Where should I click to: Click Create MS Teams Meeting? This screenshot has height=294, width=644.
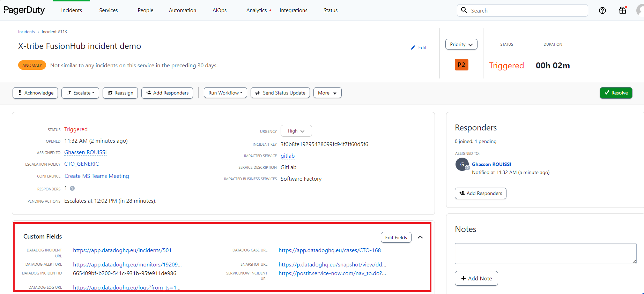coord(97,176)
